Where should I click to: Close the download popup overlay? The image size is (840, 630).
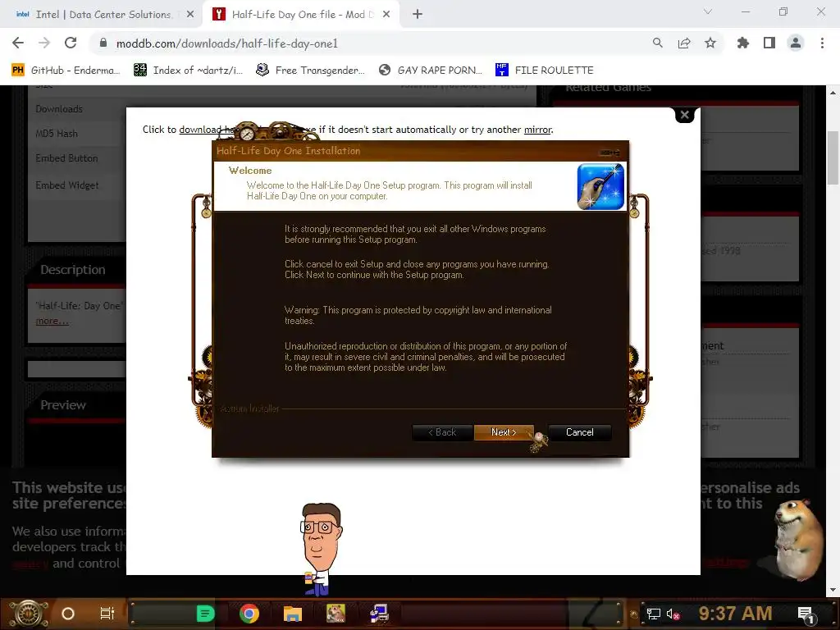(684, 115)
